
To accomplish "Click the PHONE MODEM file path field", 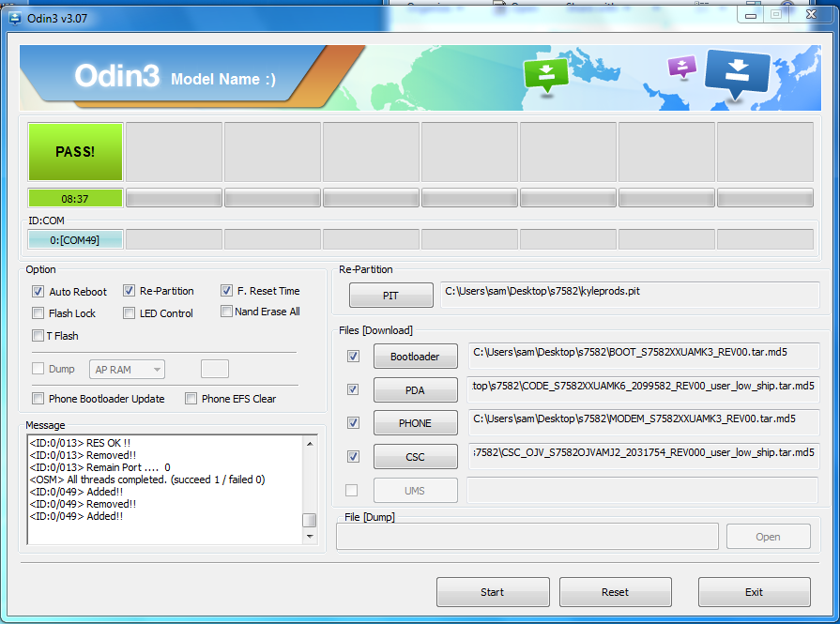I will pos(644,422).
